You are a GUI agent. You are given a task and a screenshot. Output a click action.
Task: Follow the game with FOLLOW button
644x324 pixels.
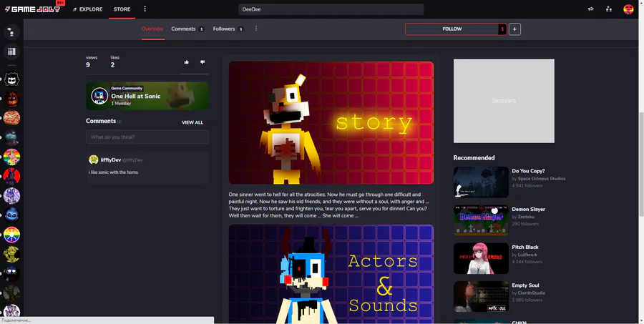pos(452,29)
